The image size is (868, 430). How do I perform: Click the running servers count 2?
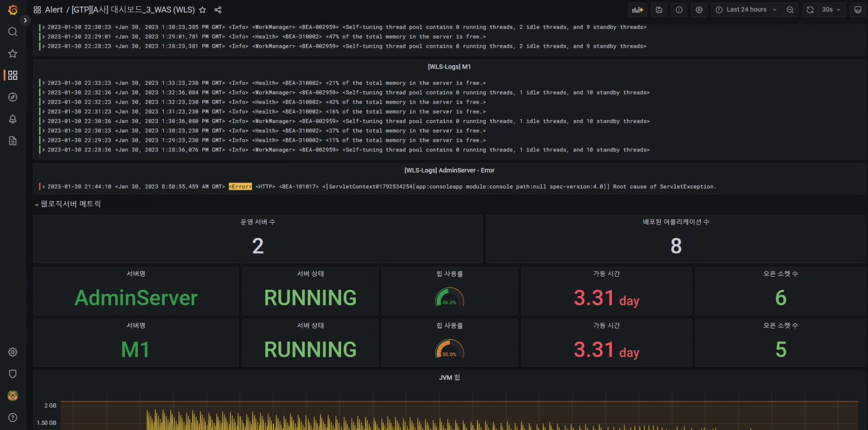pyautogui.click(x=258, y=246)
